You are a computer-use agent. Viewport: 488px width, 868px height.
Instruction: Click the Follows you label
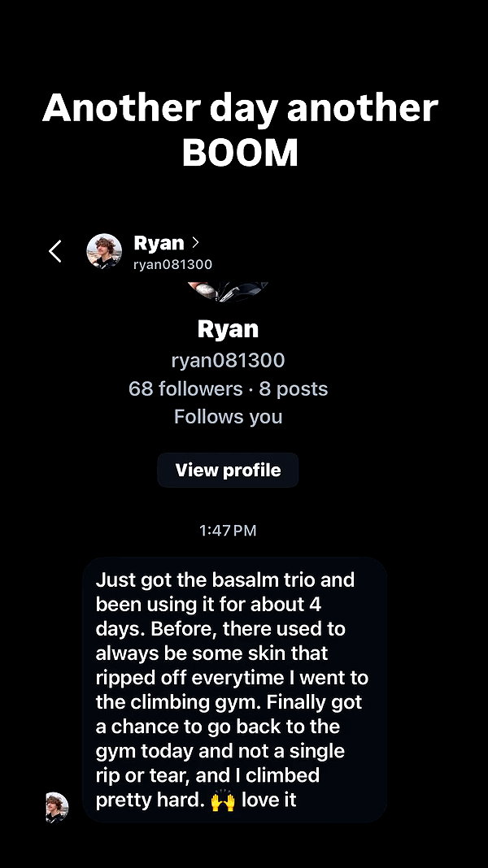[x=228, y=416]
